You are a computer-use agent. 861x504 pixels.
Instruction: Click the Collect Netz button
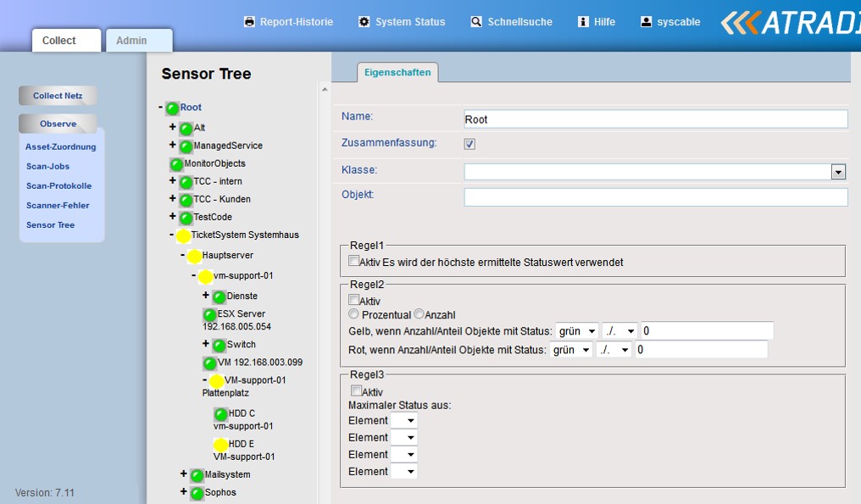pyautogui.click(x=58, y=96)
